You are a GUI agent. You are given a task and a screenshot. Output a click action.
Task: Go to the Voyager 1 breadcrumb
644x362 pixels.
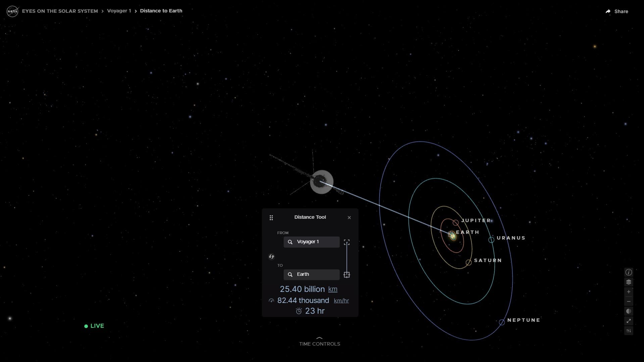click(x=119, y=11)
